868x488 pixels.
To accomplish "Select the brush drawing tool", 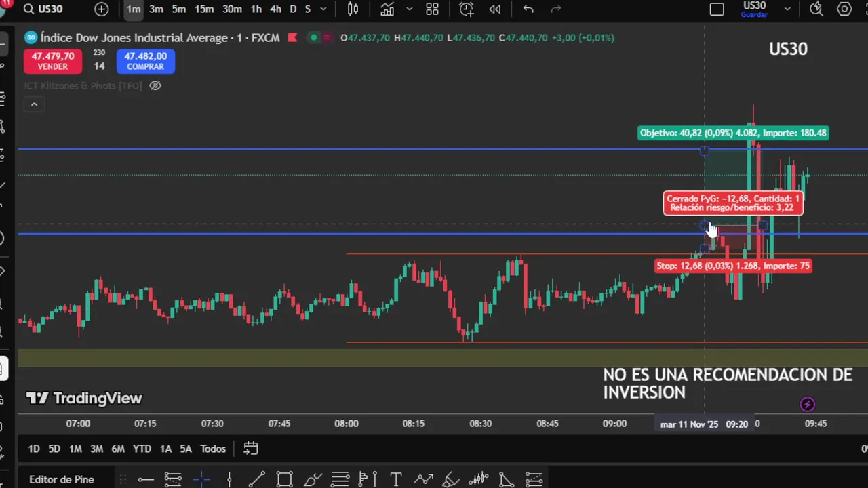I will pyautogui.click(x=313, y=480).
